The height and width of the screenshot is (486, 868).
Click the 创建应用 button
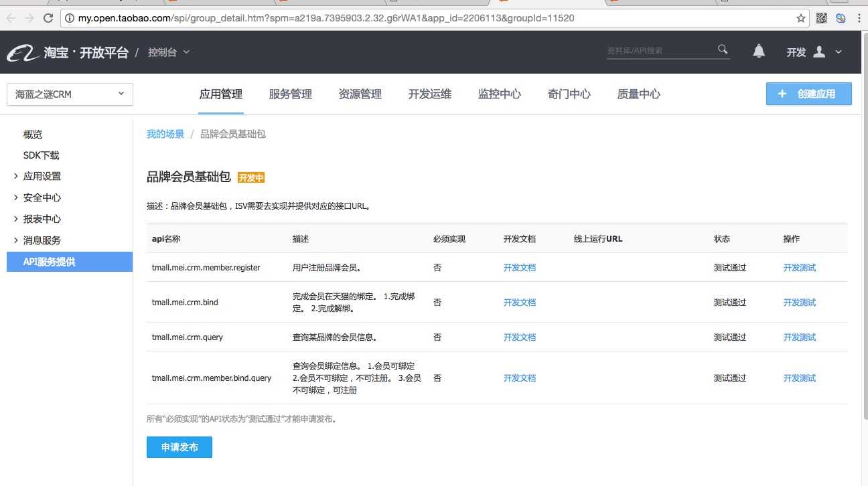809,94
